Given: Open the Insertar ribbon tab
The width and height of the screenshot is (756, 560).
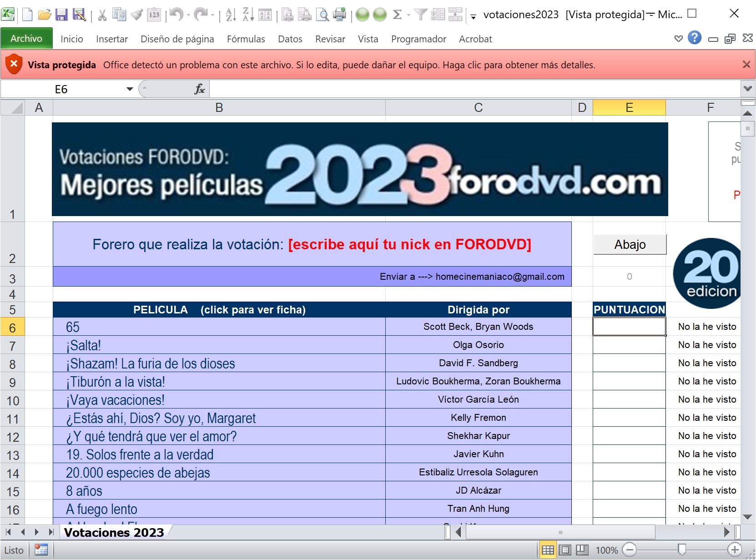Looking at the screenshot, I should point(112,39).
